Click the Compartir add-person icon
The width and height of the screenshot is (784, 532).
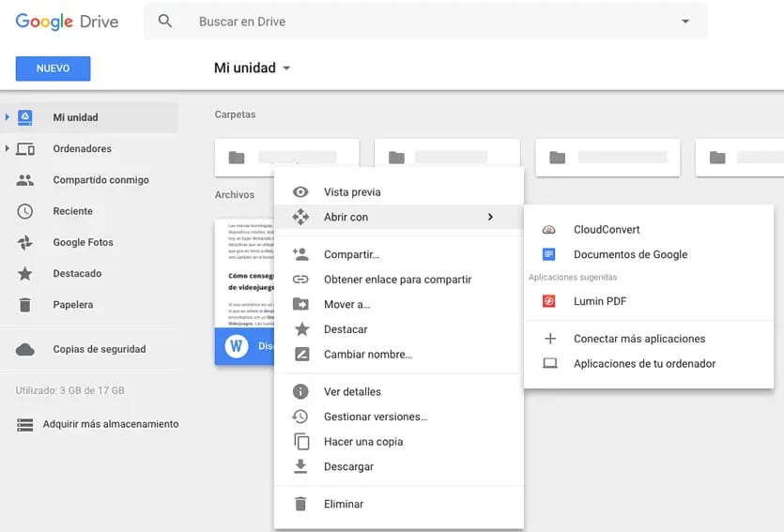coord(300,254)
